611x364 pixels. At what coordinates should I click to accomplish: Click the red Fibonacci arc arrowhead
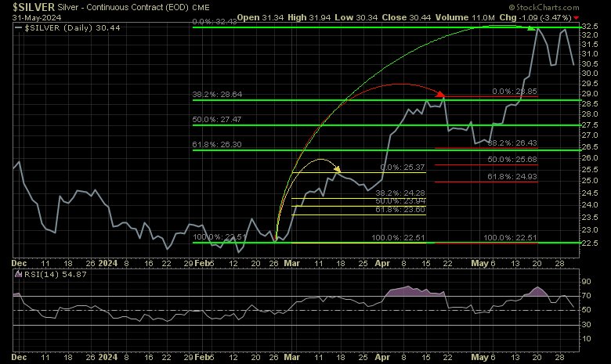(x=439, y=94)
